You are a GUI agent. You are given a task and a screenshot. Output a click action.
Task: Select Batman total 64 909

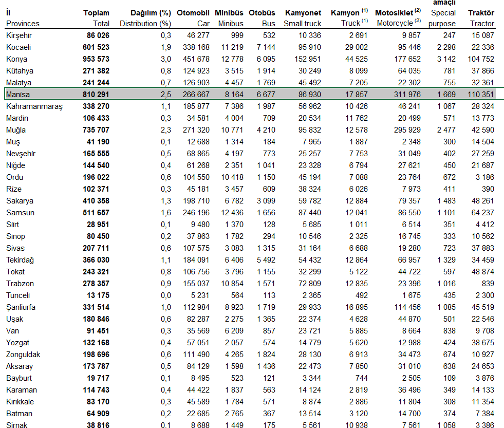[98, 414]
